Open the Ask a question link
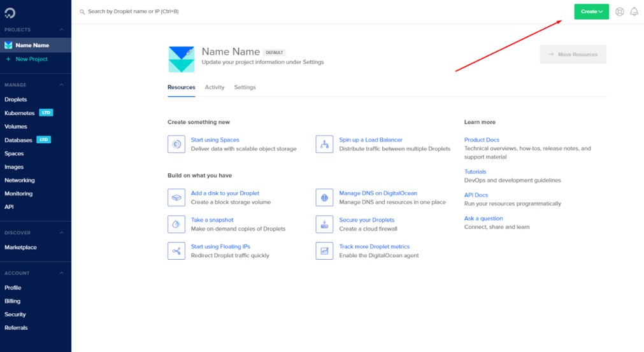Image resolution: width=644 pixels, height=352 pixels. pyautogui.click(x=483, y=219)
